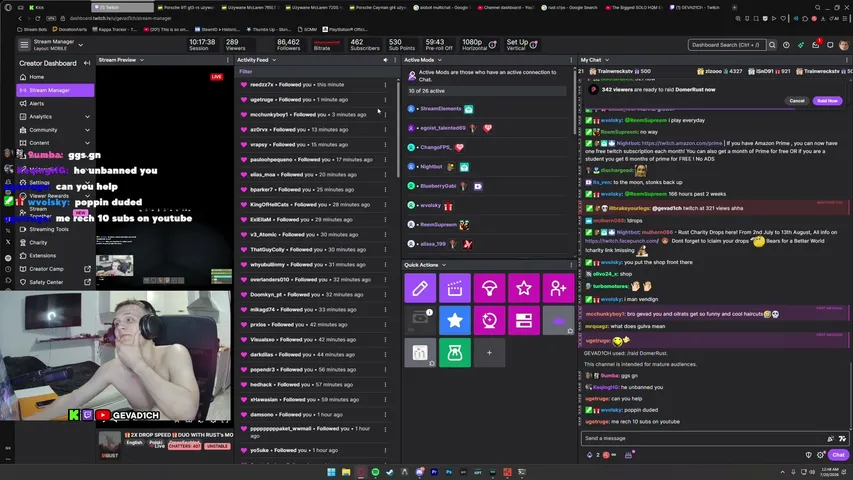Screen dimensions: 853x480
Task: Click the purple Chat send button
Action: [838, 455]
